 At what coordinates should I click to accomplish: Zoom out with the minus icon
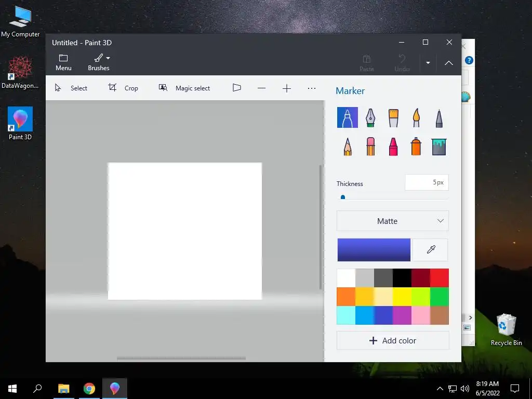coord(262,88)
